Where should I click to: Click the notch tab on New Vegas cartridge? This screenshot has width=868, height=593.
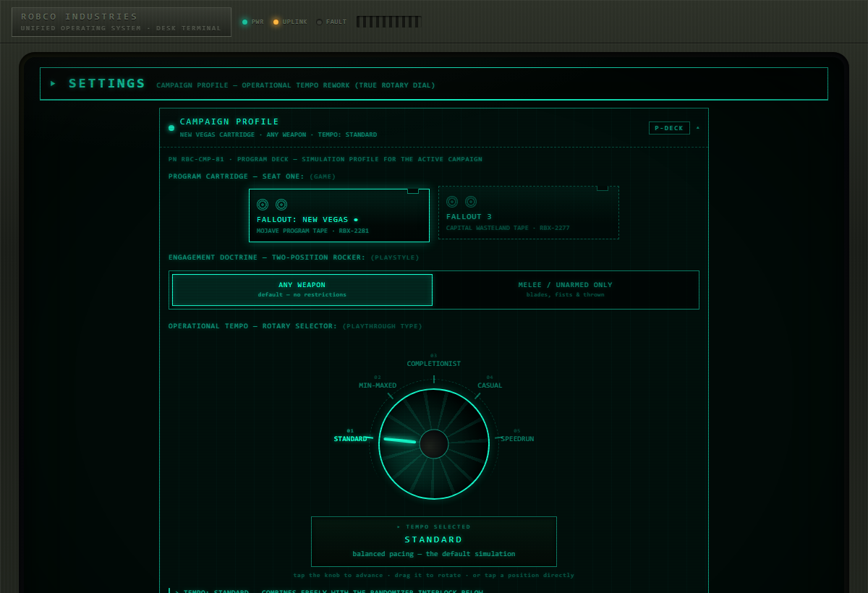pos(413,191)
